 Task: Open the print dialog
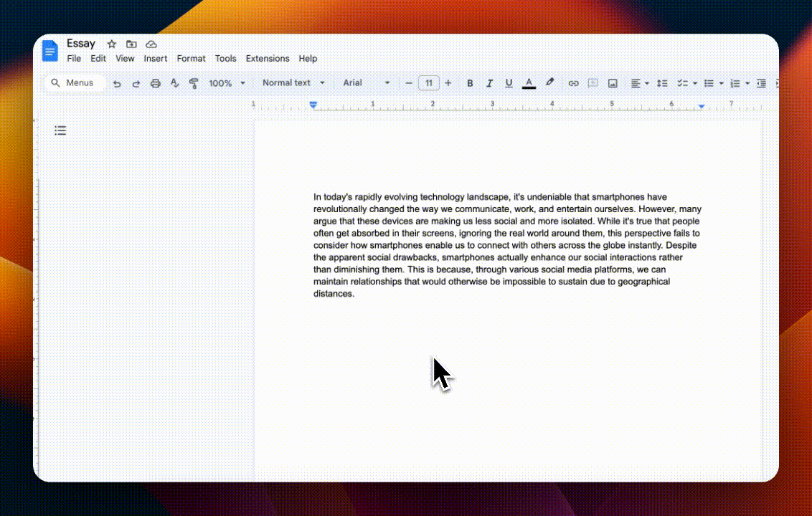pyautogui.click(x=156, y=82)
